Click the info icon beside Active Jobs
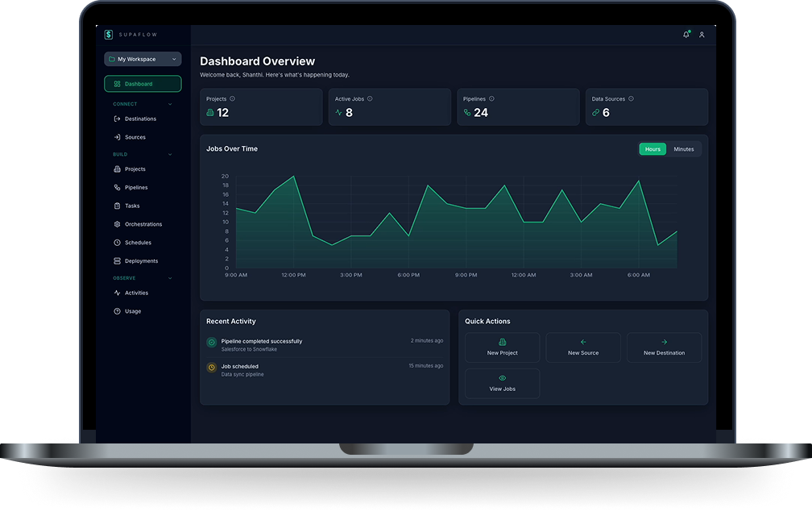The image size is (812, 512). pos(370,98)
